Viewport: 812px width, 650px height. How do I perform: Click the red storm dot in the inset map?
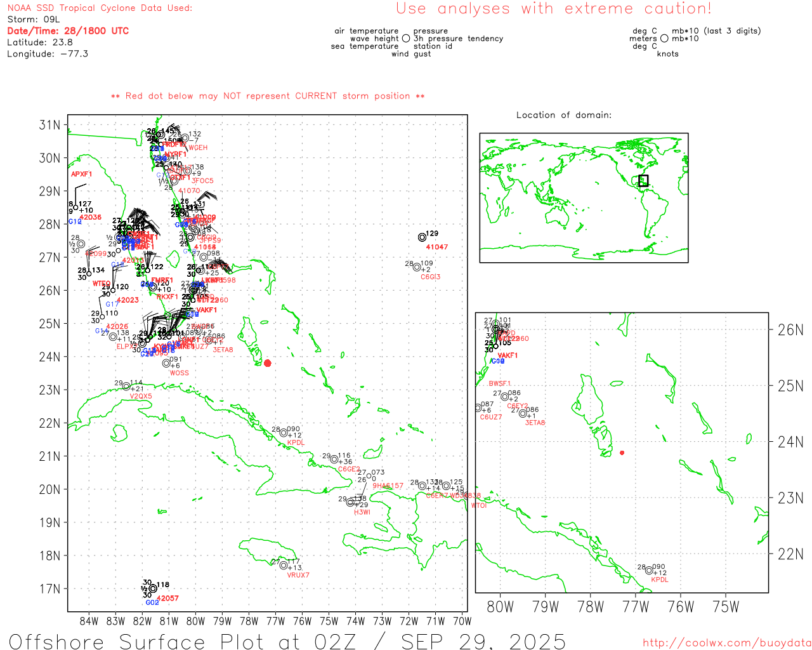622,453
